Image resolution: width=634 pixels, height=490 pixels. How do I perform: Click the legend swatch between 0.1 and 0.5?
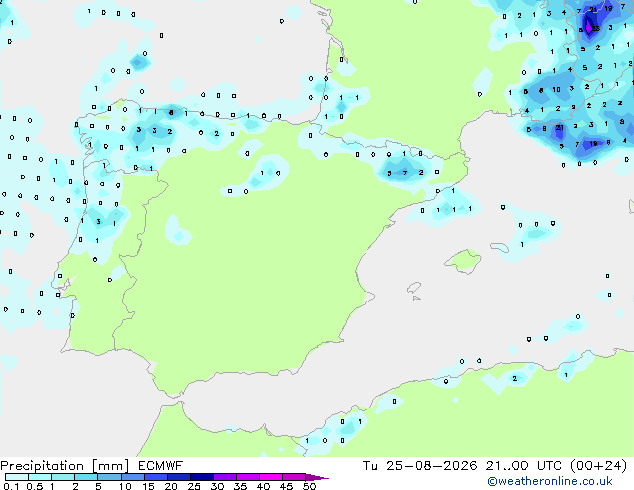coord(17,477)
